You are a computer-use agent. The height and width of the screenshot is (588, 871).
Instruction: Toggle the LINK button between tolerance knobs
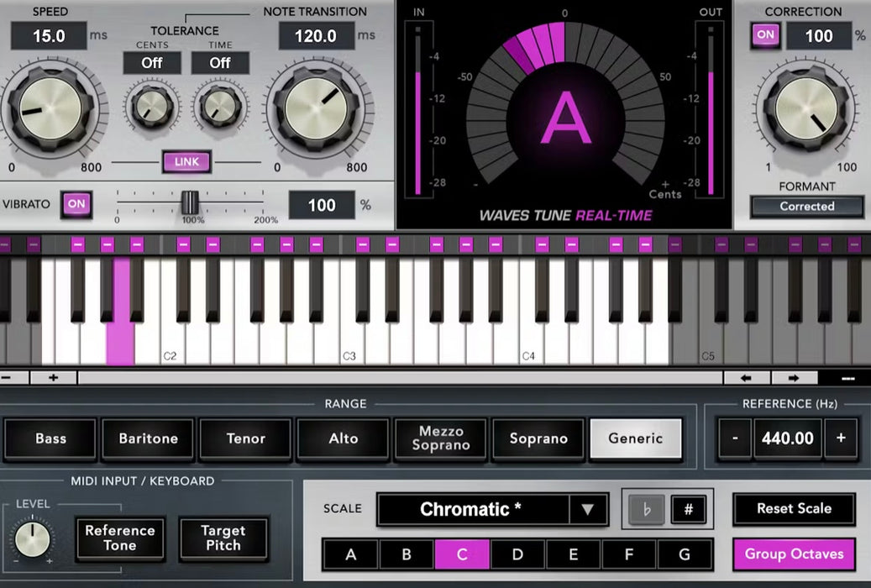point(186,162)
